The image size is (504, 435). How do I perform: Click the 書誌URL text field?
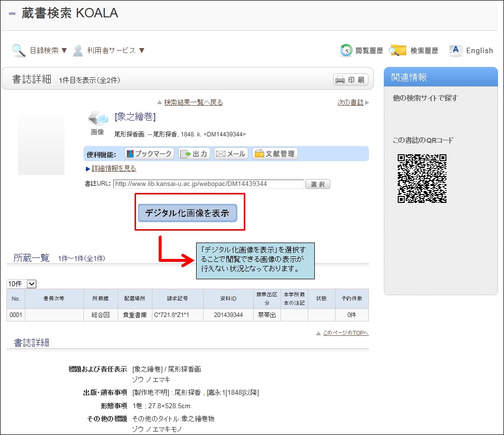point(209,184)
